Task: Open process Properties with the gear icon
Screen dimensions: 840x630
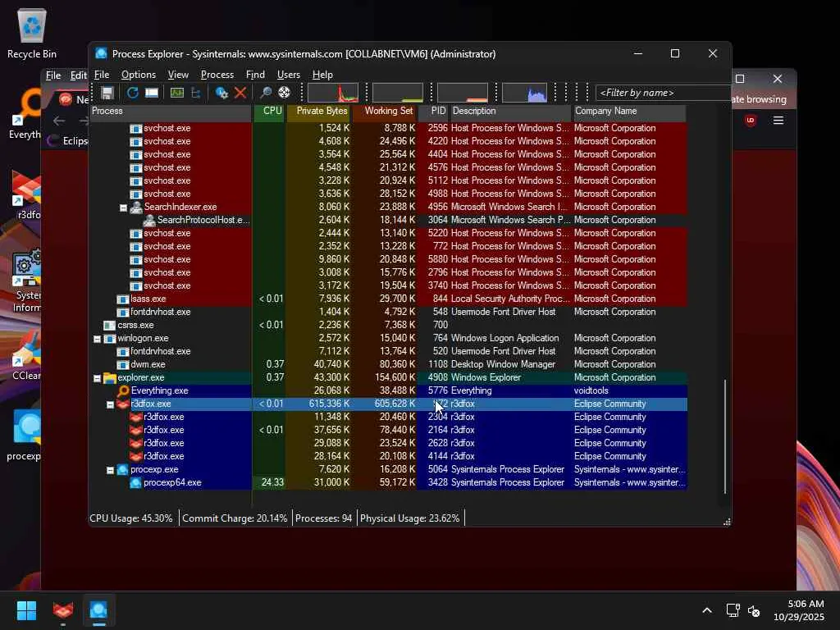Action: point(221,93)
